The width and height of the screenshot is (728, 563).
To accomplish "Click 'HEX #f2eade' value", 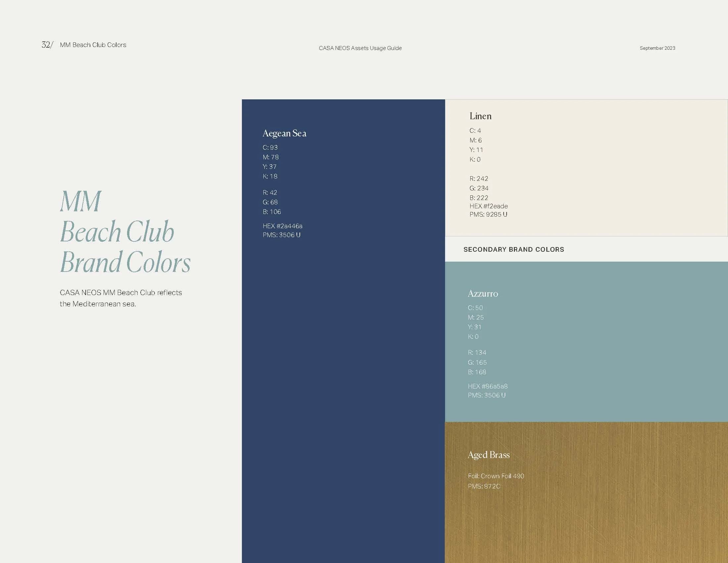I will click(488, 206).
